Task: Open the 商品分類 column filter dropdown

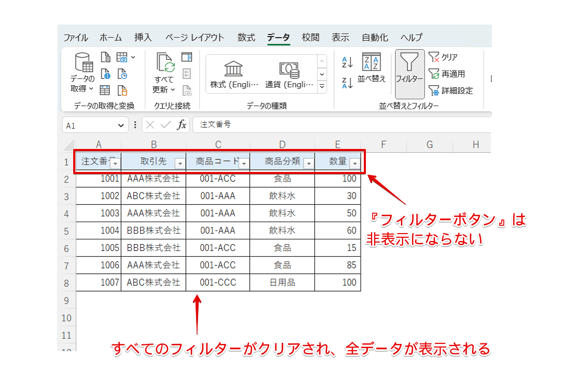Action: [x=309, y=163]
